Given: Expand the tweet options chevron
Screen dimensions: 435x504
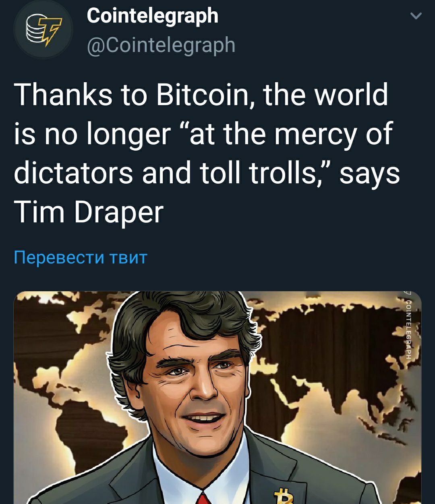Looking at the screenshot, I should click(416, 17).
